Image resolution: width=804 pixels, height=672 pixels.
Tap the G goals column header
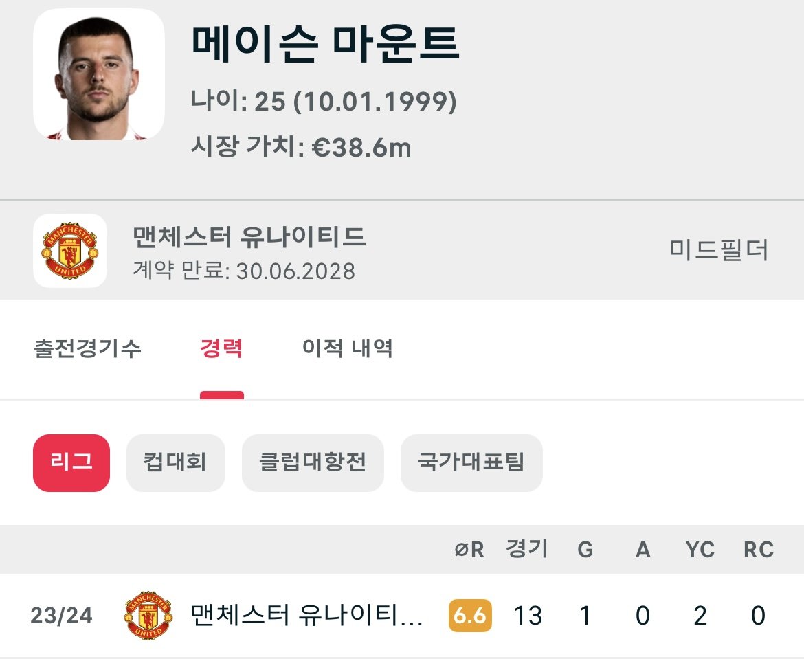585,550
